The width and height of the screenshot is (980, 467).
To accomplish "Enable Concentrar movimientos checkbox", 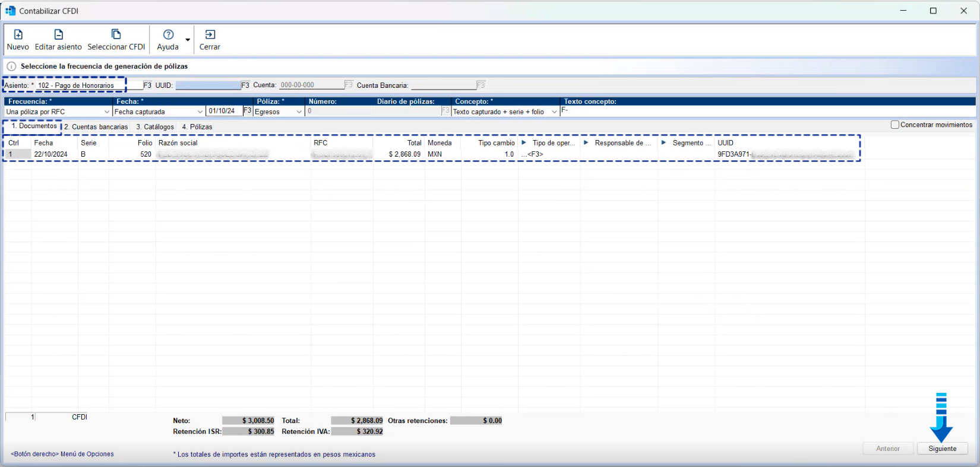I will (x=895, y=125).
